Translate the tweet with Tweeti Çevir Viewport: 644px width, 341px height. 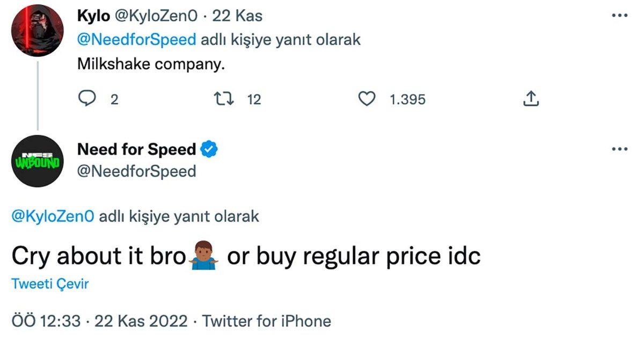tap(49, 284)
